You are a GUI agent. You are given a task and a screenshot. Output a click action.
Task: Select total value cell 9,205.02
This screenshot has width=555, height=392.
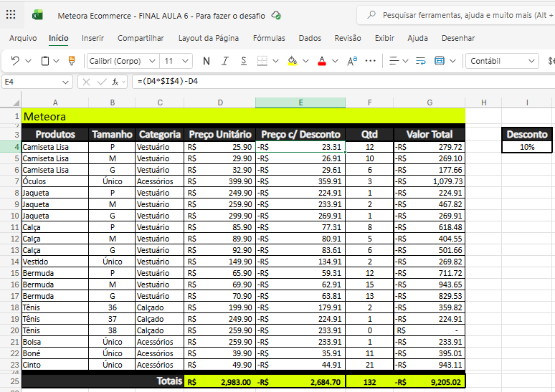coord(430,382)
